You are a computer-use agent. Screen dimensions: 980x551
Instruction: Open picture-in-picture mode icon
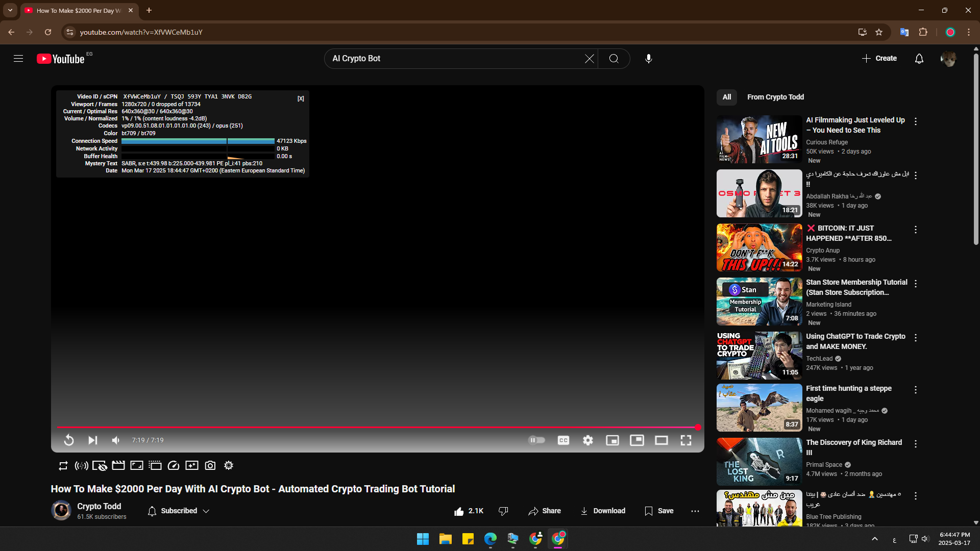click(x=637, y=440)
